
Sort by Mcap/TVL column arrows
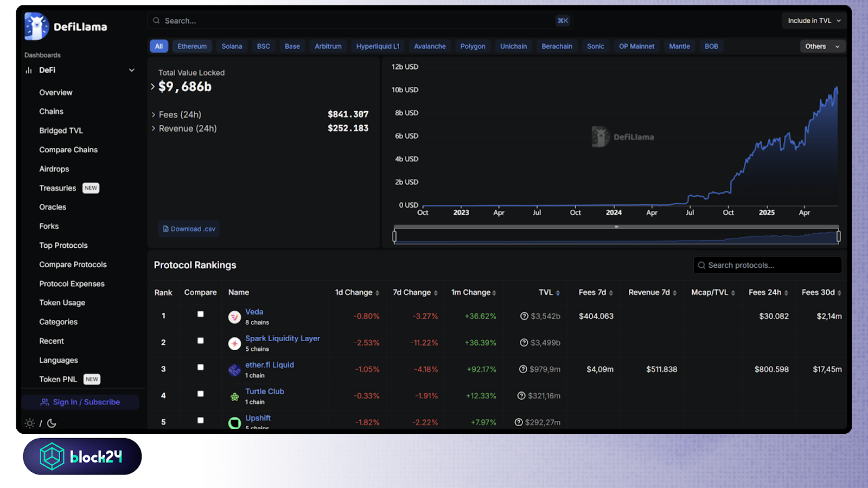click(733, 293)
